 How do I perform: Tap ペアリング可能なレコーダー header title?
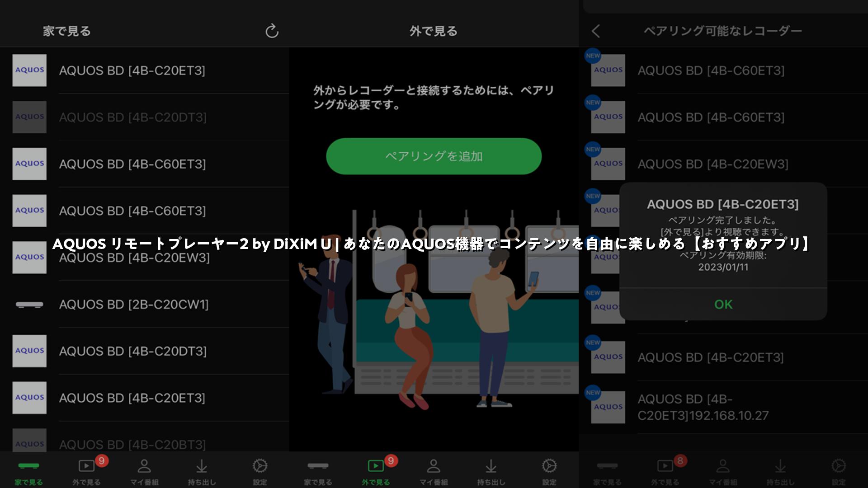pyautogui.click(x=723, y=31)
